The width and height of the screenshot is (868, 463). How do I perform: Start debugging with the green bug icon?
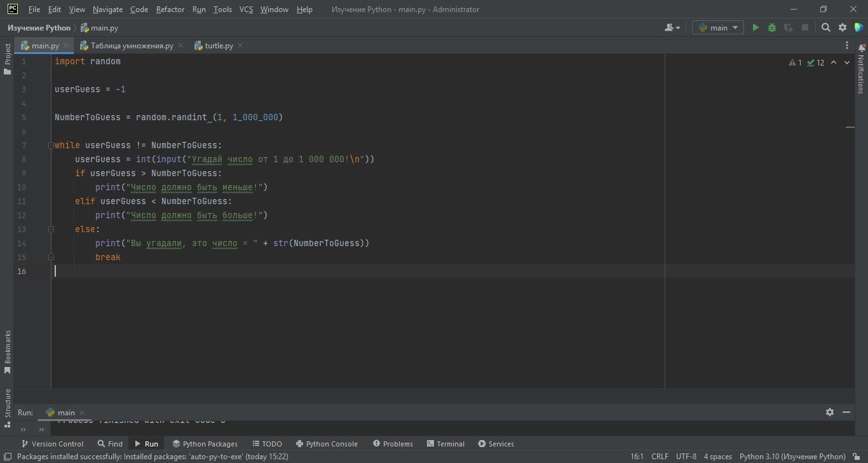point(772,27)
